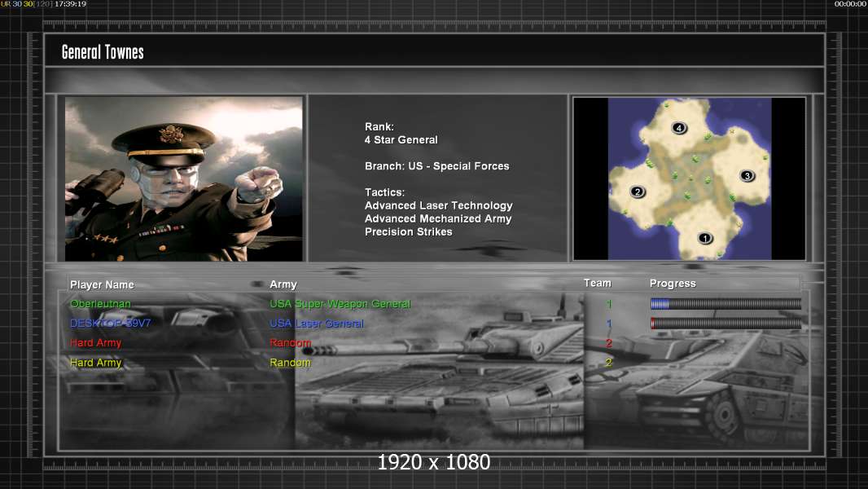868x489 pixels.
Task: Click the 17:39:19 clock readout
Action: 70,4
